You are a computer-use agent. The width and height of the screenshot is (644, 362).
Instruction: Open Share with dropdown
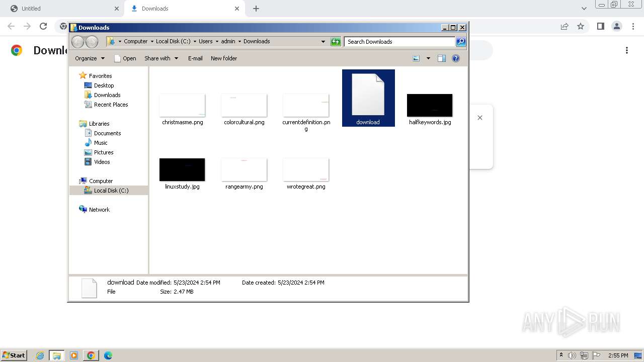[162, 58]
